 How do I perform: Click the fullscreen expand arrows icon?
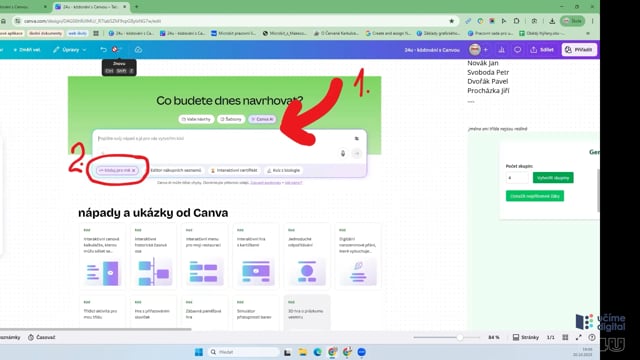(x=579, y=338)
